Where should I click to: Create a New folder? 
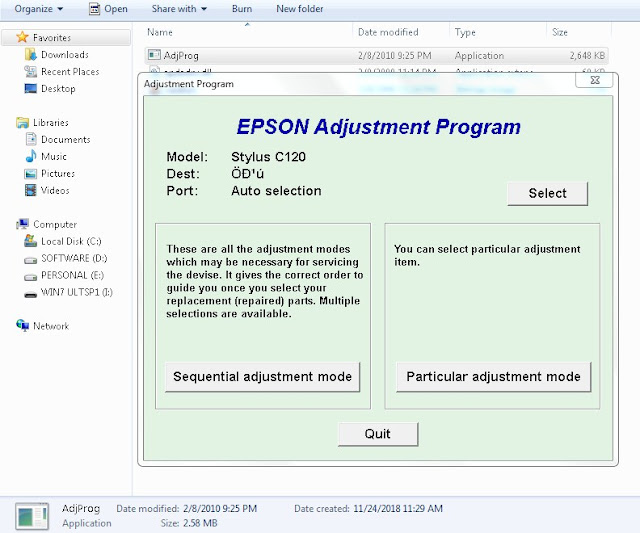300,9
